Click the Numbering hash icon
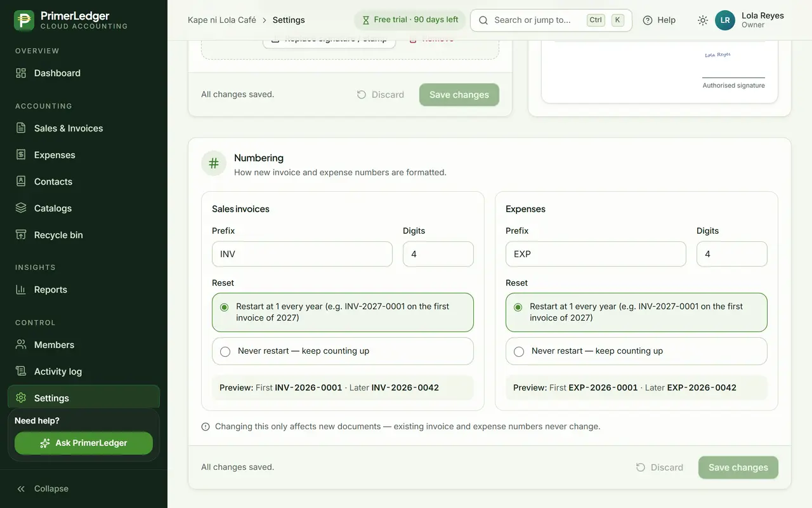The height and width of the screenshot is (508, 812). (214, 163)
